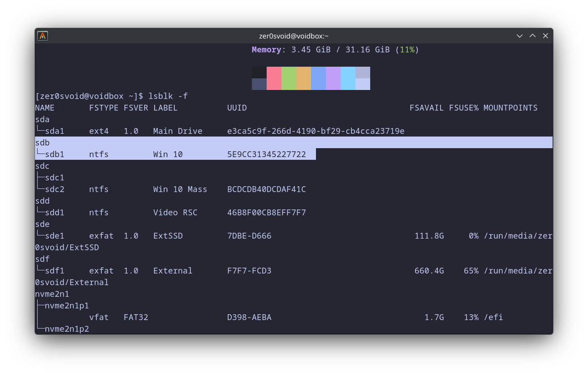Click the UUID column header
This screenshot has width=588, height=376.
237,108
